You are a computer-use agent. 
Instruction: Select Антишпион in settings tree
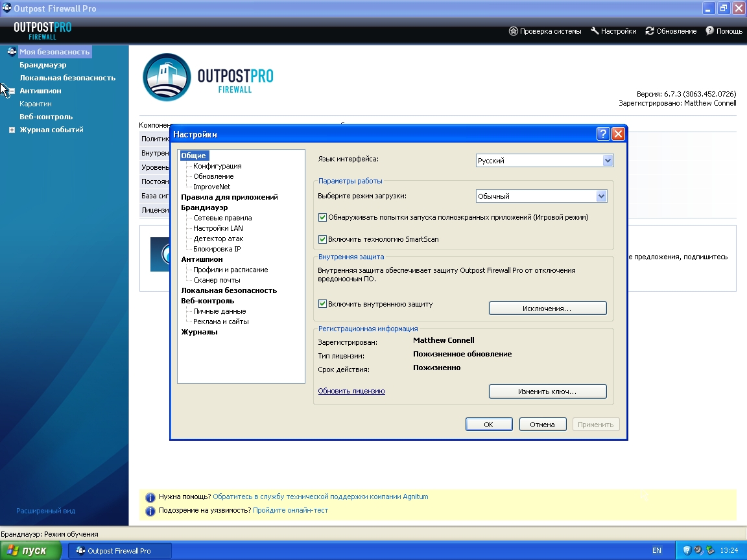click(202, 259)
